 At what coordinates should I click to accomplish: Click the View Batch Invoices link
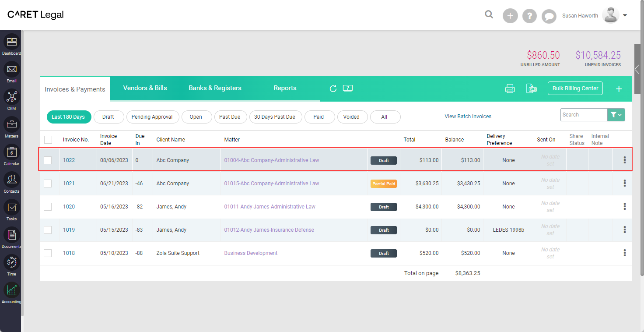coord(468,117)
